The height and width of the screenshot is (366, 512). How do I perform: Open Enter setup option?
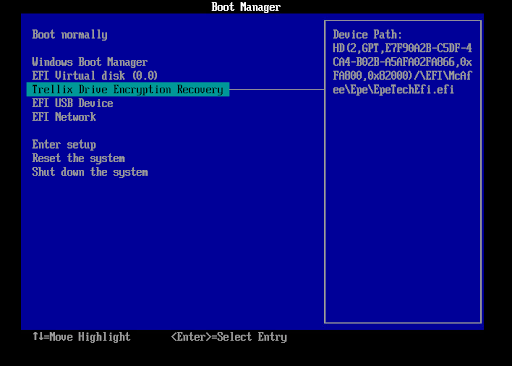pos(64,144)
